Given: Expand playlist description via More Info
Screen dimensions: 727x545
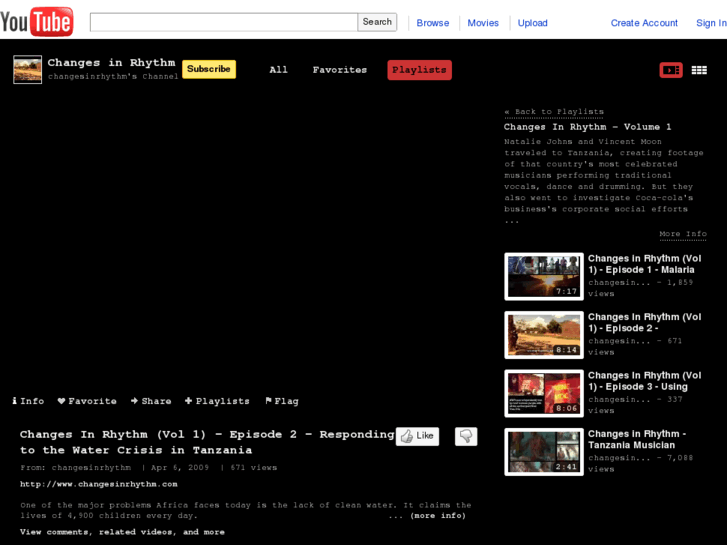Looking at the screenshot, I should coord(682,234).
